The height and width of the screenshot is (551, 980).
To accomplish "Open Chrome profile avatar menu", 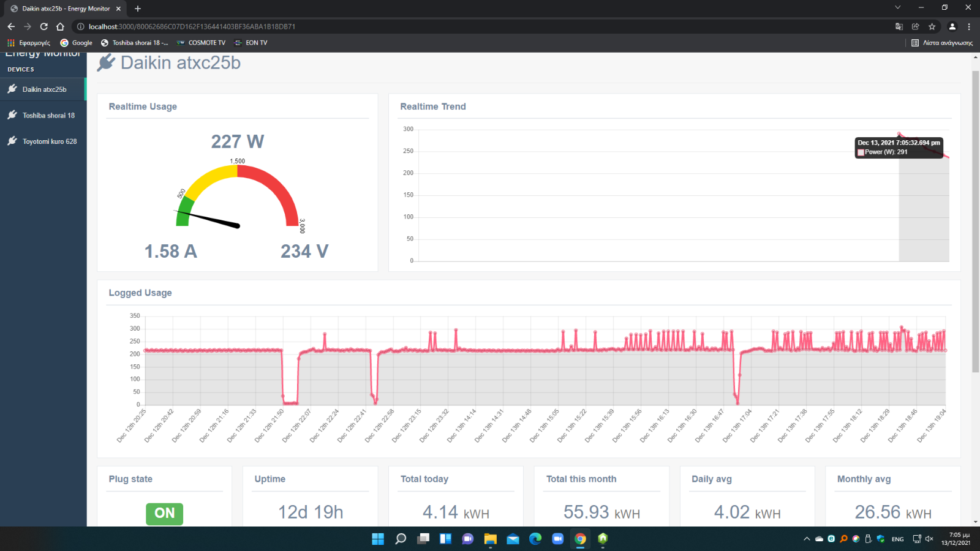I will pyautogui.click(x=952, y=26).
